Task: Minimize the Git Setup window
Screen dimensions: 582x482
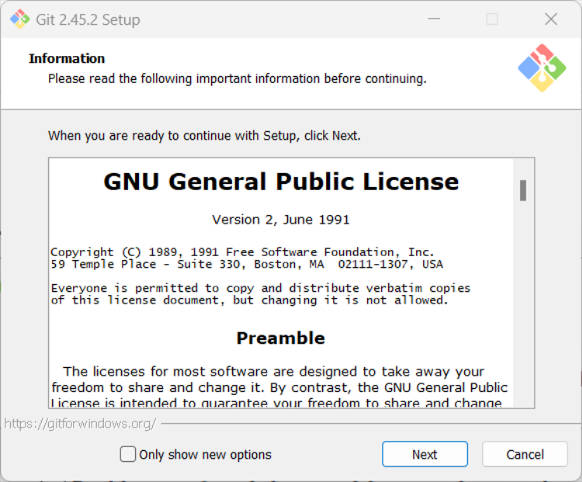Action: click(x=434, y=19)
